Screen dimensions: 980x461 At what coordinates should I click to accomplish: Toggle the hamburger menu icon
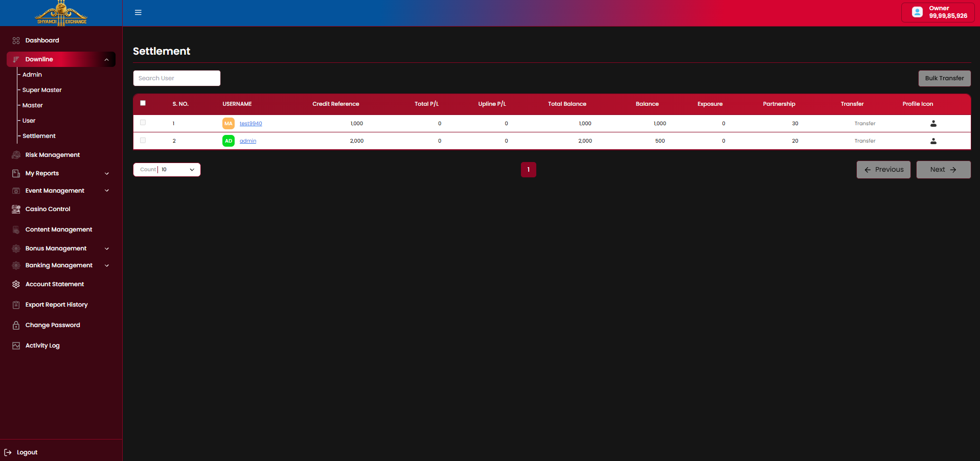coord(138,12)
